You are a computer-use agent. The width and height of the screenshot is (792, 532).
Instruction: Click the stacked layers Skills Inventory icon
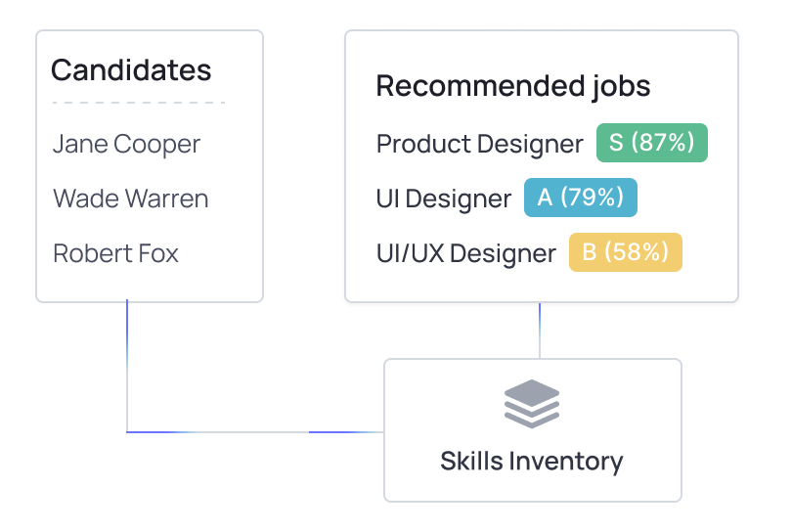(x=532, y=404)
